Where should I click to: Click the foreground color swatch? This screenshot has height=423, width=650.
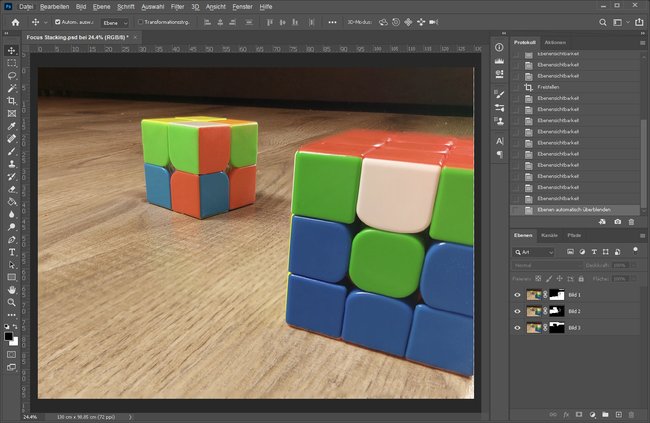click(8, 336)
